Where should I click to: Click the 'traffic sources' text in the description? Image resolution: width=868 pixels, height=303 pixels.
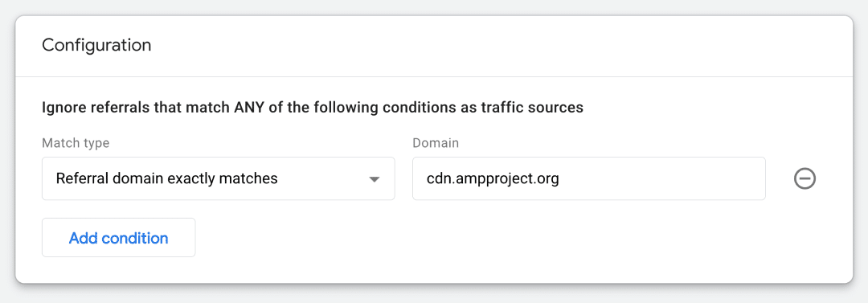[531, 107]
